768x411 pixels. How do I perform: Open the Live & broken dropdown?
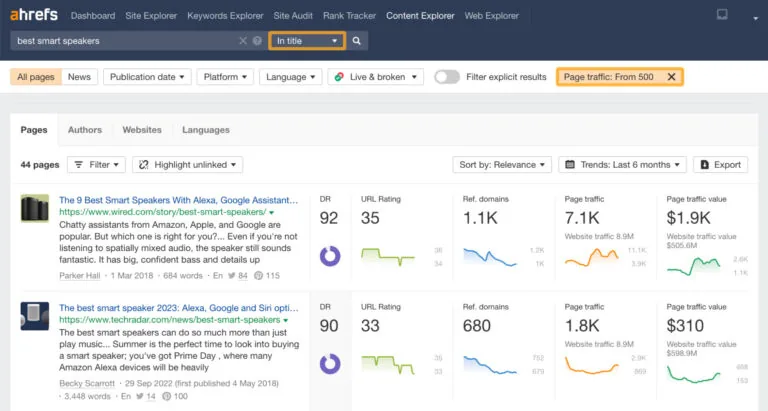376,77
